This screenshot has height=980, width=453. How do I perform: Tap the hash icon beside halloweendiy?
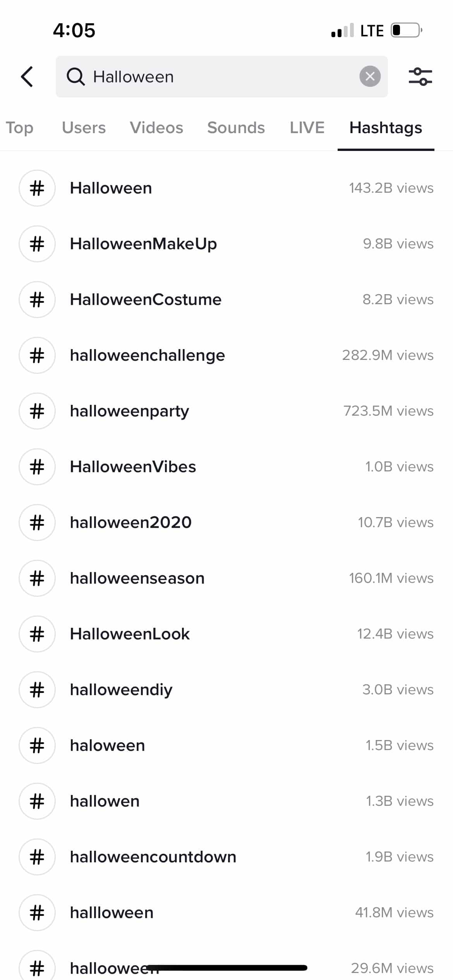[x=37, y=690]
